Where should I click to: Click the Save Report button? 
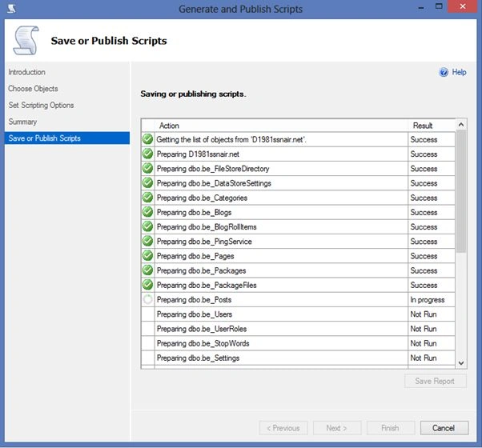pos(435,381)
